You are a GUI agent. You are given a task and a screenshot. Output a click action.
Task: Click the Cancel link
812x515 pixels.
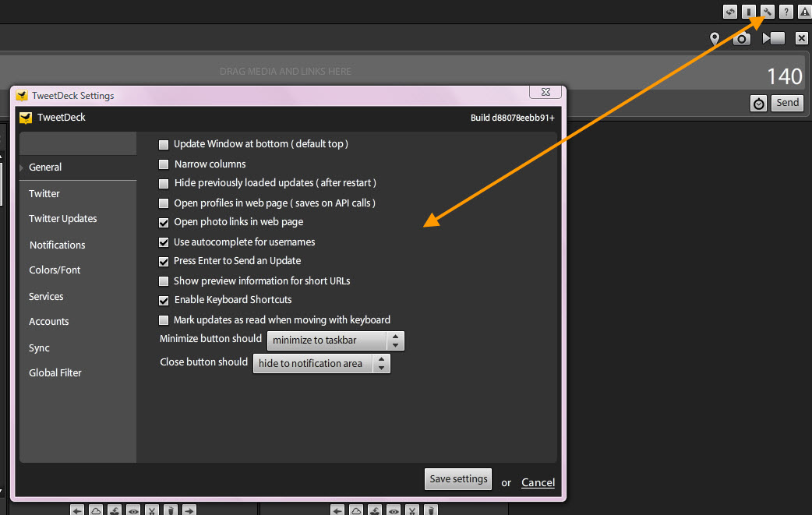pyautogui.click(x=538, y=483)
